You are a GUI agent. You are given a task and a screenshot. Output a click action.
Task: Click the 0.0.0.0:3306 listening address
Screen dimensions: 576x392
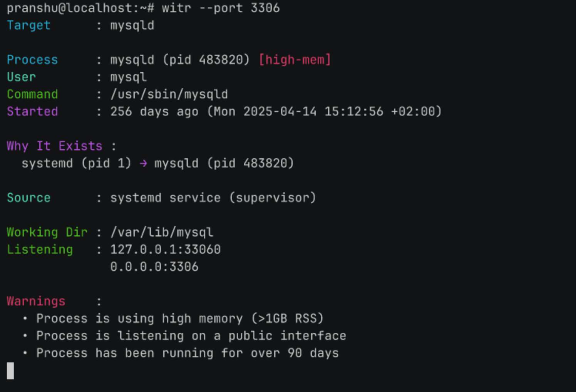(x=154, y=267)
